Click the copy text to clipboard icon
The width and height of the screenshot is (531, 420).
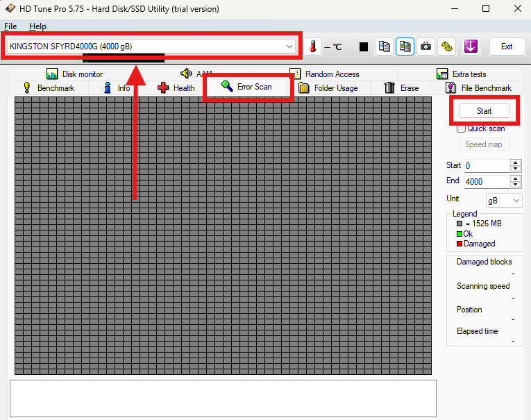coord(384,47)
